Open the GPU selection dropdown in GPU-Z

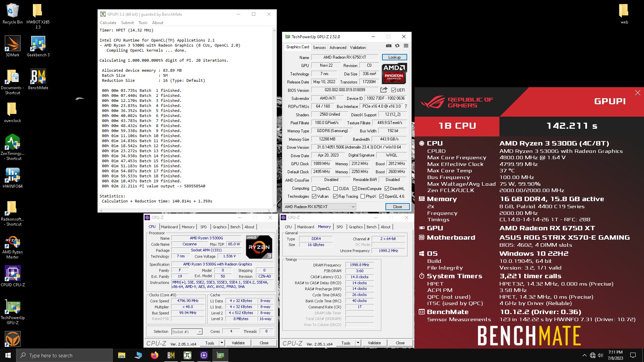320,207
